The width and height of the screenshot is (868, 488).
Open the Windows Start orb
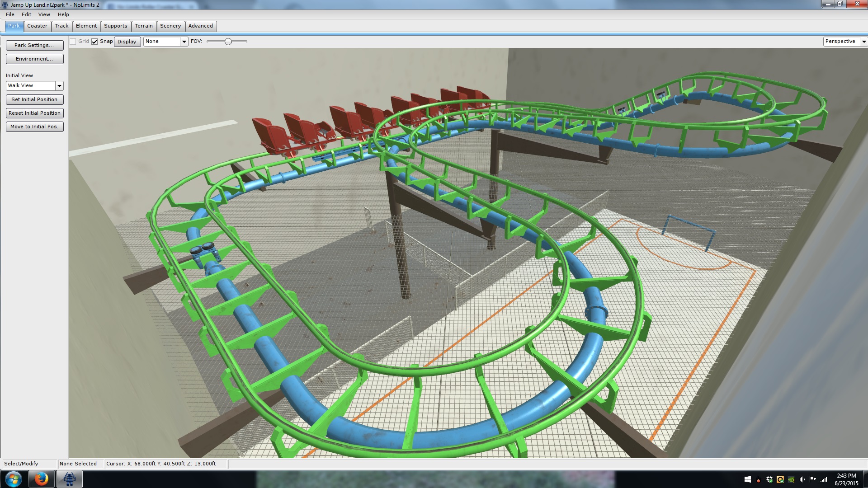click(13, 479)
